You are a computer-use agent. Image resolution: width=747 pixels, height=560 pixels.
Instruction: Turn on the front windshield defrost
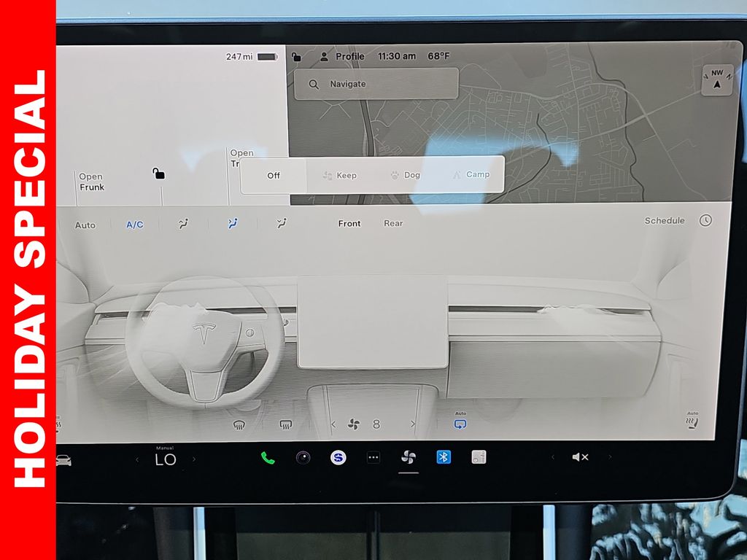pyautogui.click(x=239, y=424)
